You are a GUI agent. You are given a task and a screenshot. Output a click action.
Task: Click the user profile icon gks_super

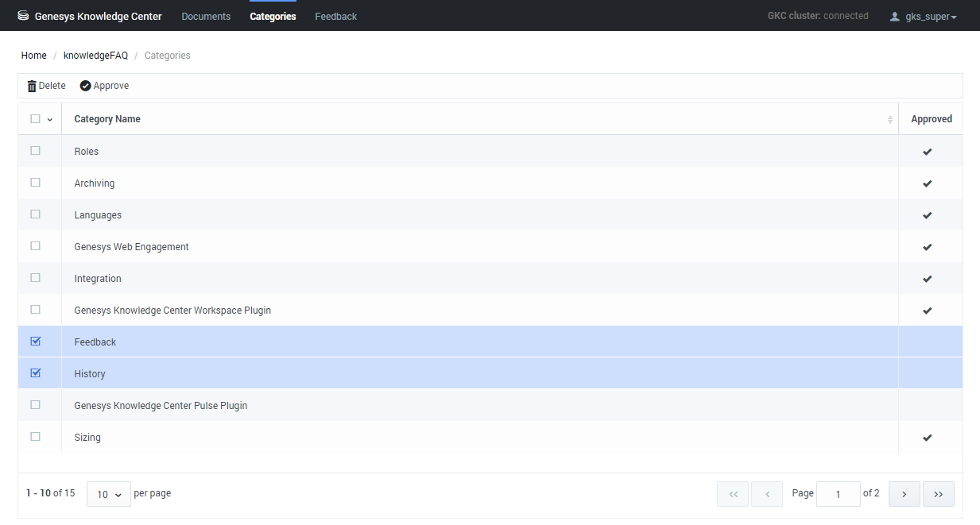tap(895, 17)
